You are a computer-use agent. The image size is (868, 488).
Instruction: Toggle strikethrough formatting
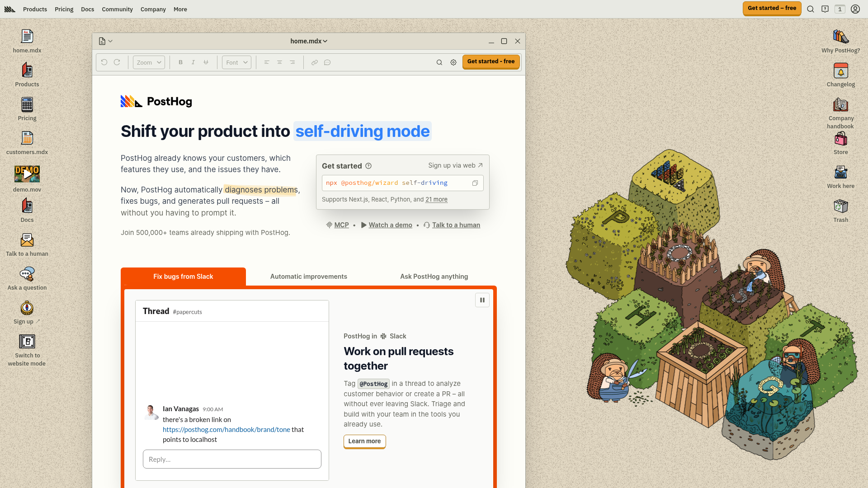tap(206, 62)
